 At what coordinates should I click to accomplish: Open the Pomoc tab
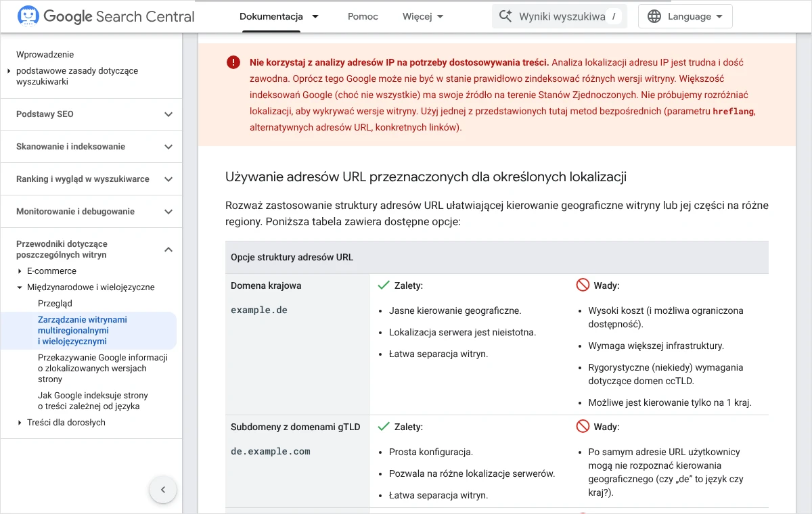[x=363, y=16]
